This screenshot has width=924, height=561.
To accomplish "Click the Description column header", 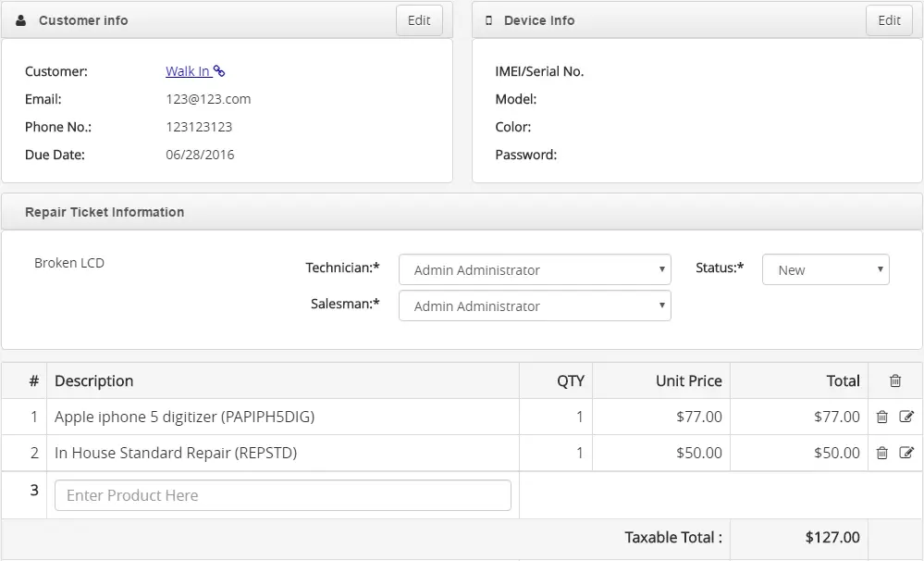I will pyautogui.click(x=93, y=380).
